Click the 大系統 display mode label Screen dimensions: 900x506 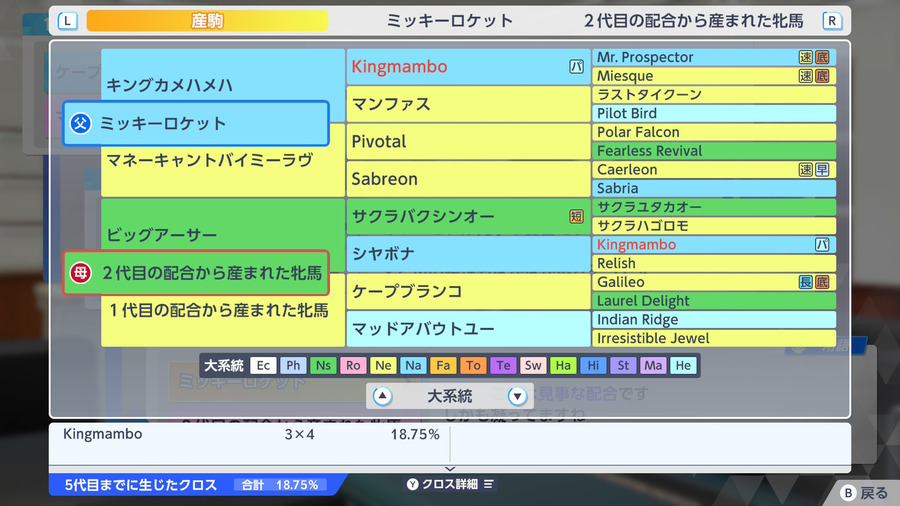(450, 396)
